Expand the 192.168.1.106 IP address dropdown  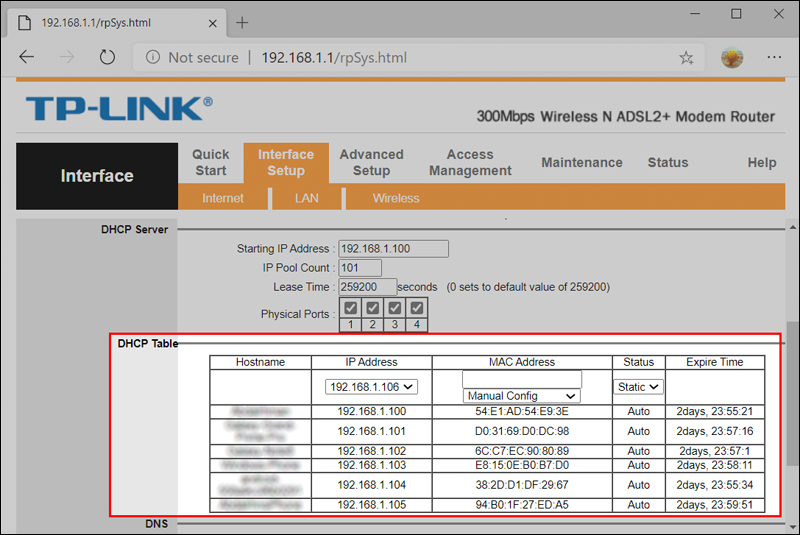pos(372,386)
